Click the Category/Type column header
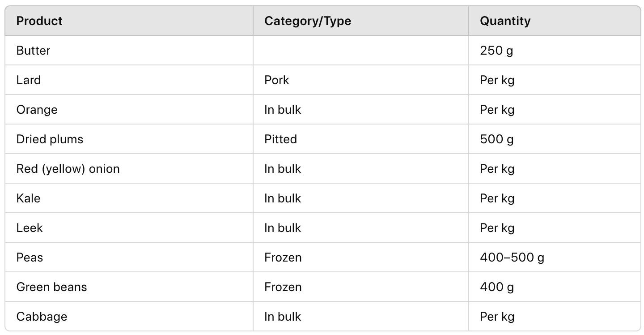Image resolution: width=644 pixels, height=335 pixels. [x=308, y=21]
